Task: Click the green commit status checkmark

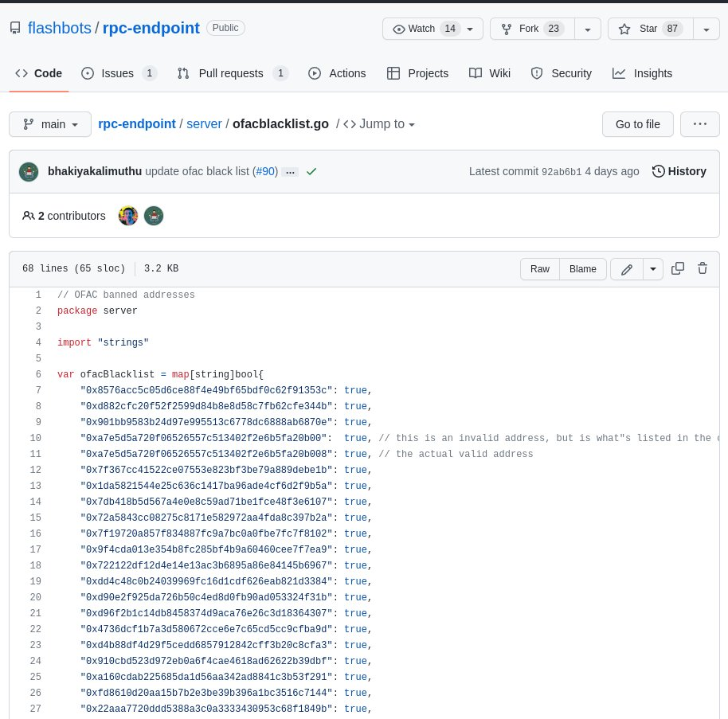Action: pos(311,172)
